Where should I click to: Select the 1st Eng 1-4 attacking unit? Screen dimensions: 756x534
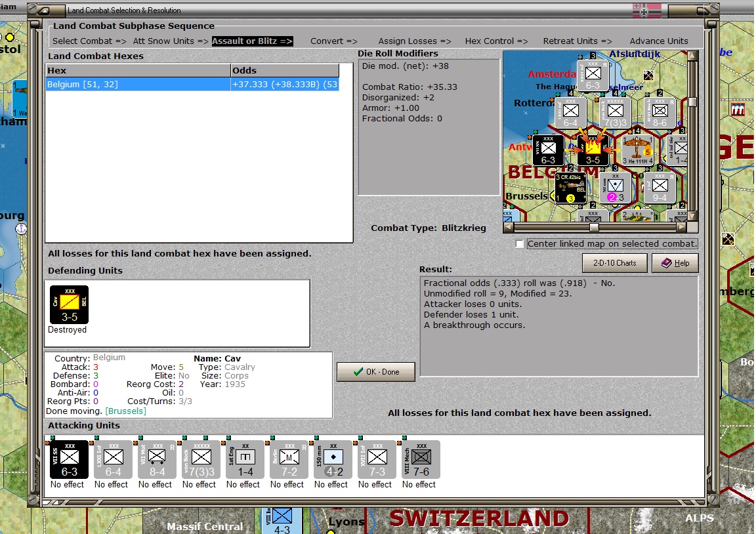pyautogui.click(x=245, y=460)
